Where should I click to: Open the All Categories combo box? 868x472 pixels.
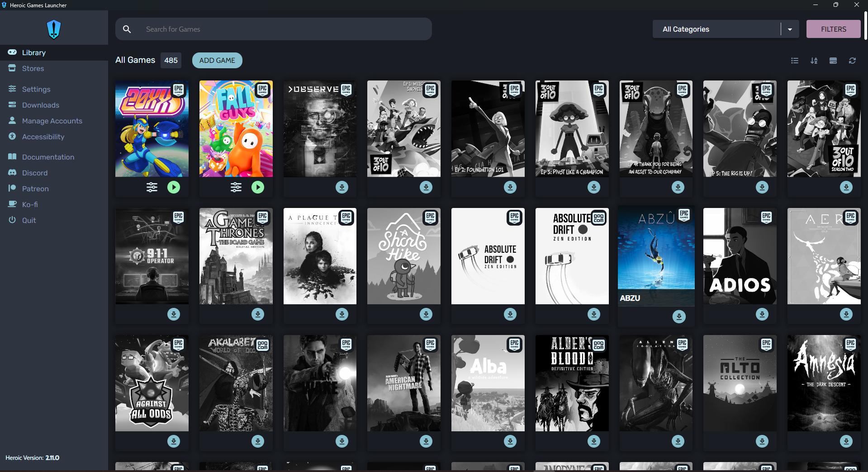click(716, 29)
